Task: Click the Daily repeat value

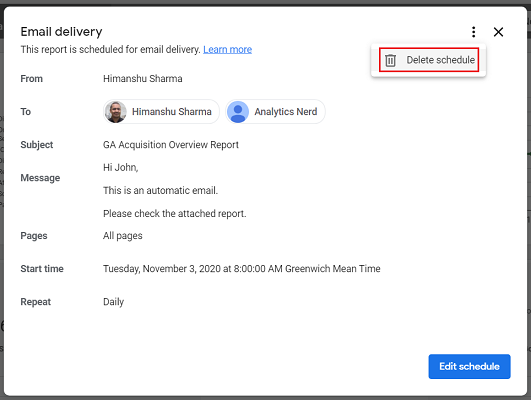Action: [x=113, y=302]
